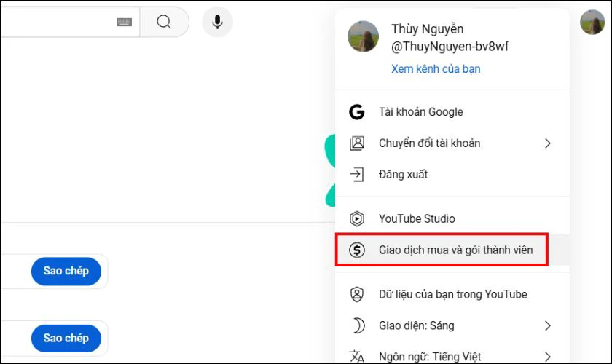The width and height of the screenshot is (612, 364).
Task: Click the translate language icon
Action: pyautogui.click(x=357, y=357)
